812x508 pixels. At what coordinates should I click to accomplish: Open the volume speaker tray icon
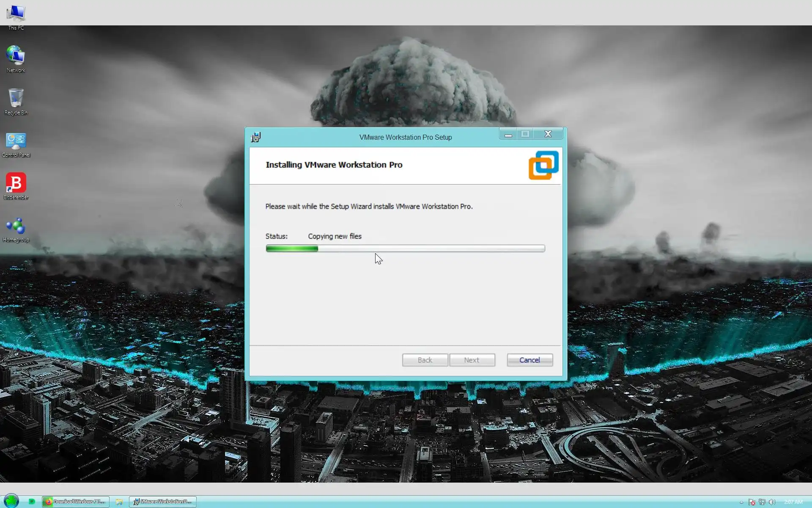click(772, 502)
